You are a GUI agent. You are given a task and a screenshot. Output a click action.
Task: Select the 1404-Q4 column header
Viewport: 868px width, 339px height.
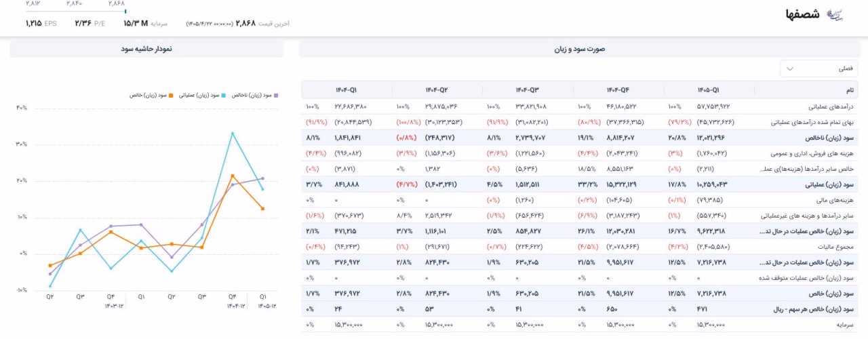click(618, 90)
